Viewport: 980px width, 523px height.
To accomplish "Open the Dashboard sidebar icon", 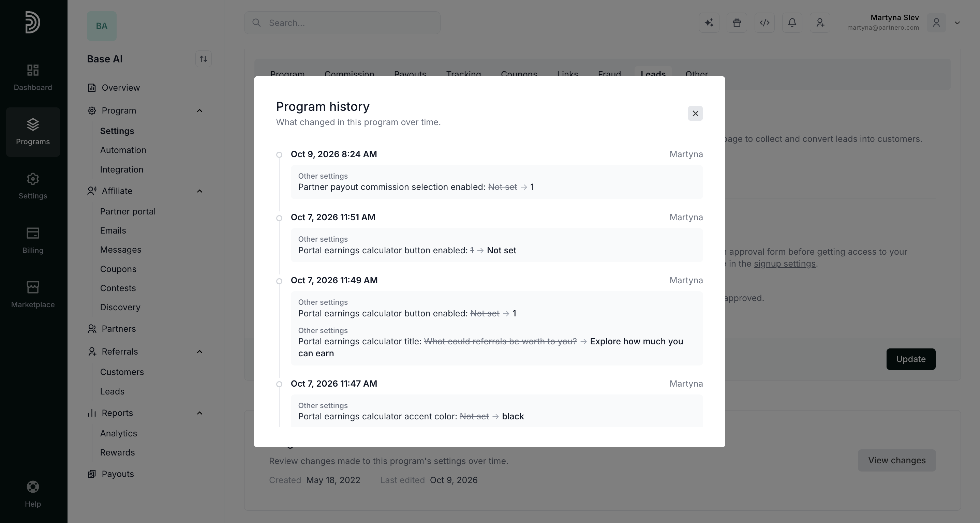I will coord(33,70).
